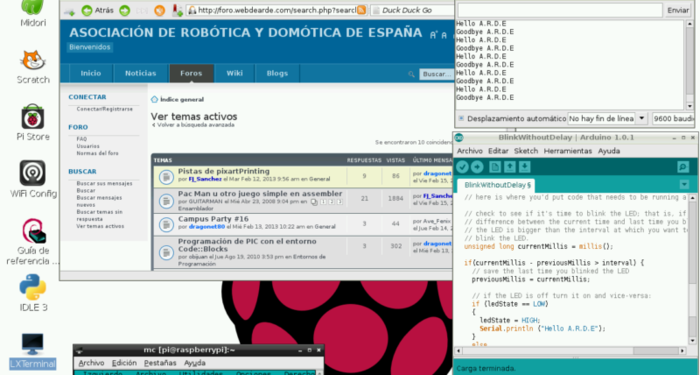The width and height of the screenshot is (700, 375).
Task: Click Arduino Verify checkmark button
Action: (462, 167)
